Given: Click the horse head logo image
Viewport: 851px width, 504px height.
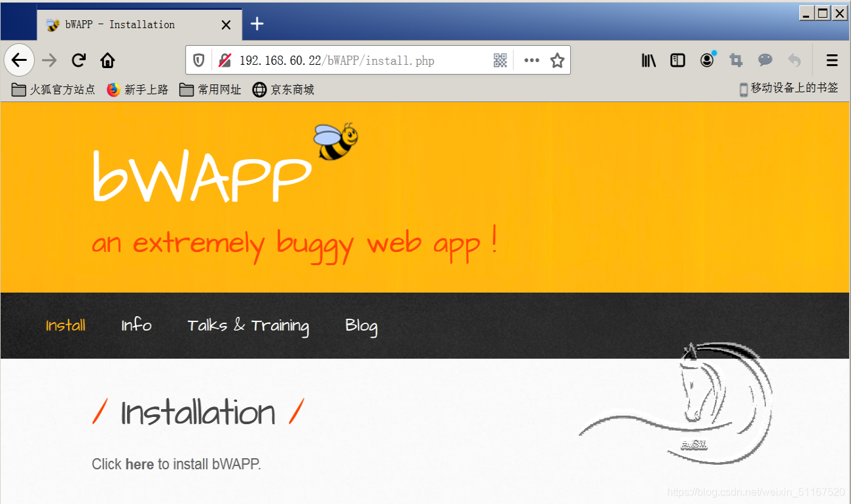Looking at the screenshot, I should [x=677, y=403].
